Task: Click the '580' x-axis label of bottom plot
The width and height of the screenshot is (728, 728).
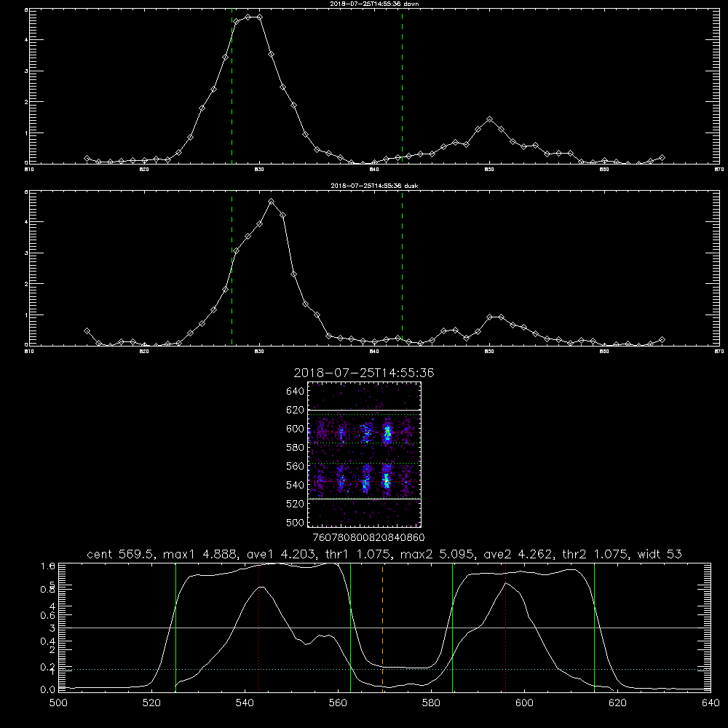Action: tap(431, 703)
